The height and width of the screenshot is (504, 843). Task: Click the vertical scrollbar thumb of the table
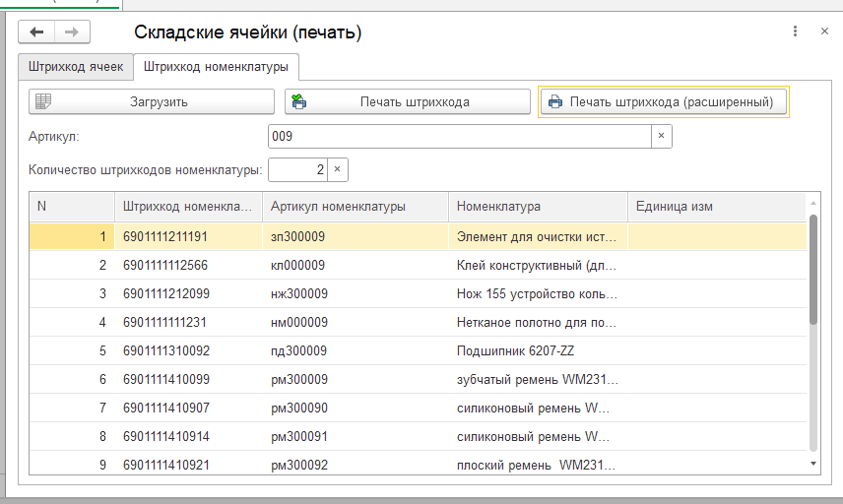tap(812, 269)
